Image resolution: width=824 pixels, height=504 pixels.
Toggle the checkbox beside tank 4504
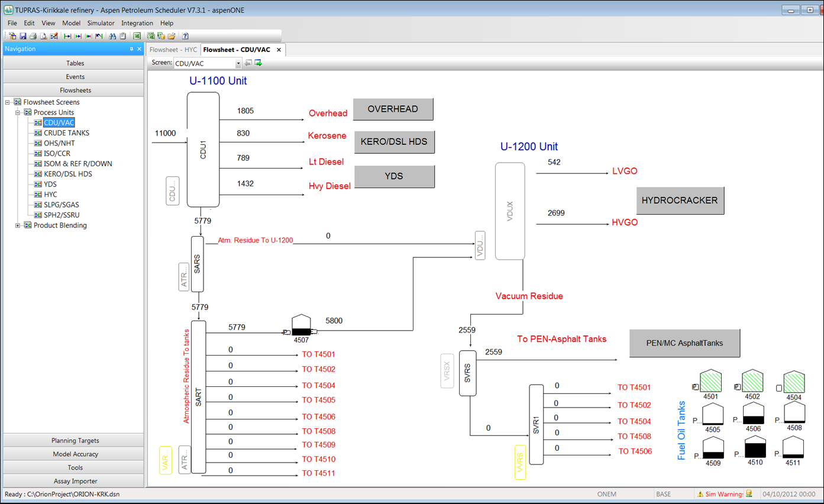[779, 388]
